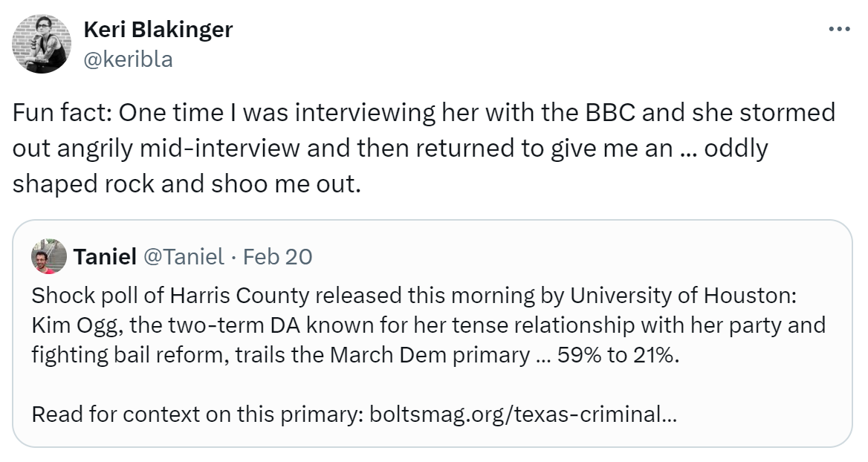Open the boltsmag.org/texas-criminal link
Screen dimensions: 868x462
pyautogui.click(x=522, y=414)
